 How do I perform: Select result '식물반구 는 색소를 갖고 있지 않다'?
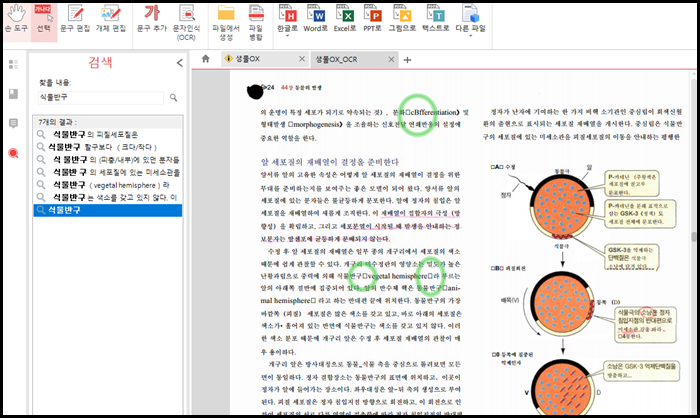pyautogui.click(x=108, y=197)
